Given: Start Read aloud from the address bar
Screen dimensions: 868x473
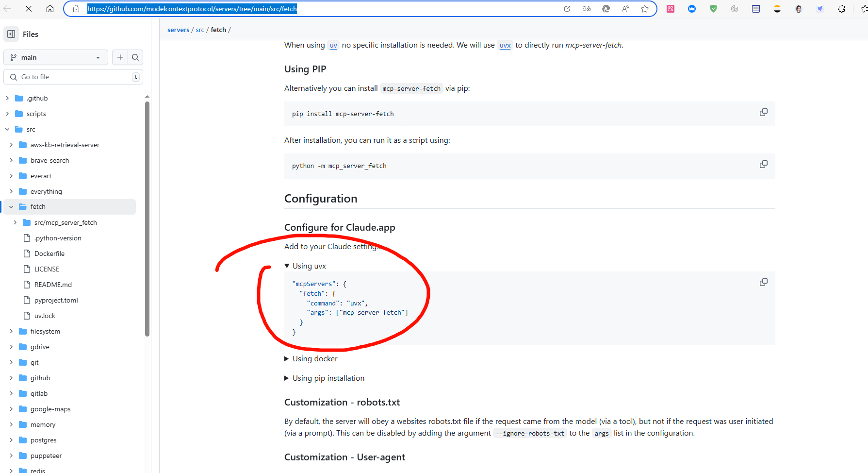Looking at the screenshot, I should pyautogui.click(x=625, y=8).
